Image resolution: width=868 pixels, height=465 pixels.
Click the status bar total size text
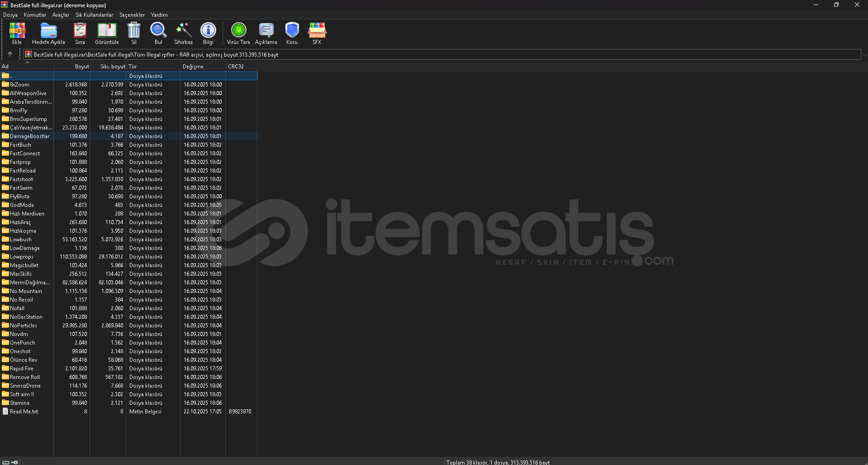(498, 462)
